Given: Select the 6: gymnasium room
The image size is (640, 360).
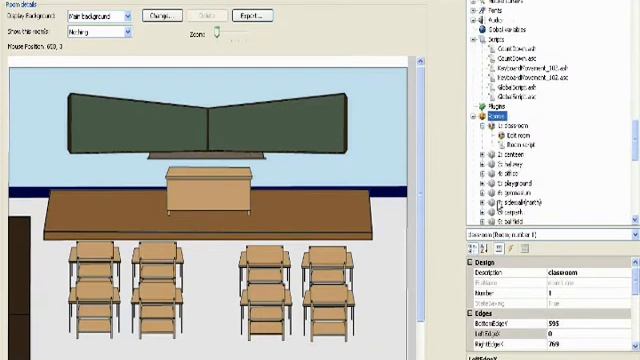Looking at the screenshot, I should click(514, 193).
